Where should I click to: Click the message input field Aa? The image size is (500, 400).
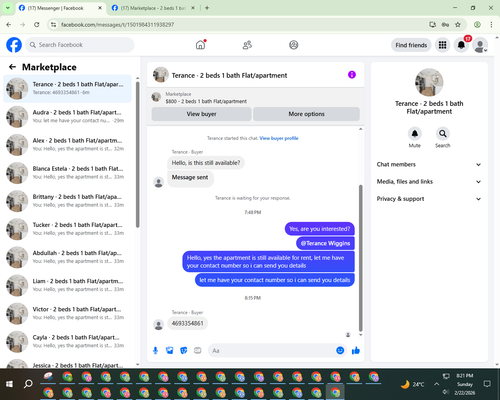tap(272, 351)
